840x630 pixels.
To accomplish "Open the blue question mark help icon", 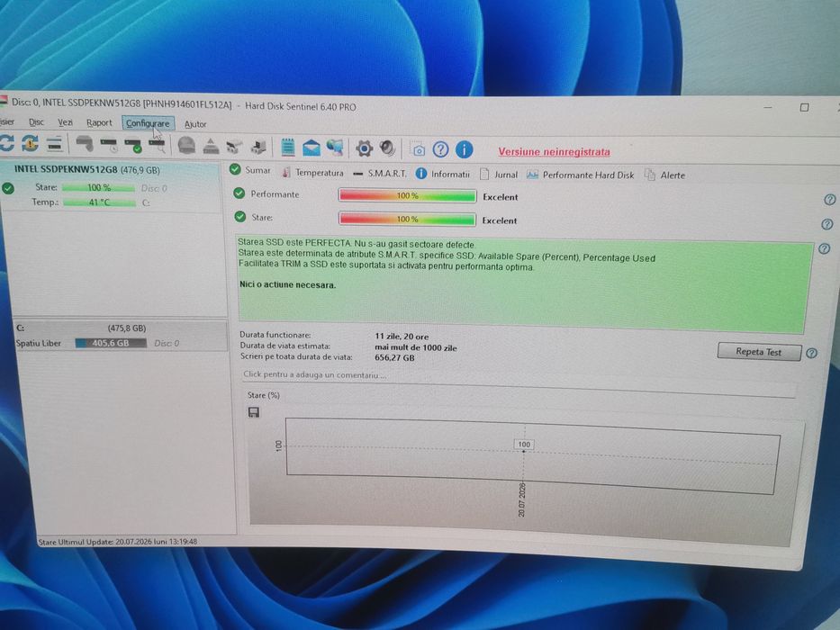I will coord(440,149).
